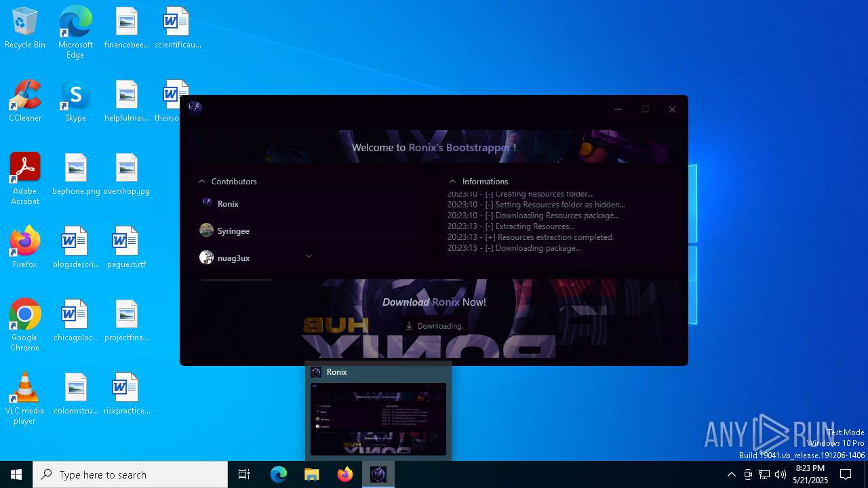Open Google Chrome desktop shortcut
Image resolution: width=868 pixels, height=488 pixels.
(25, 325)
